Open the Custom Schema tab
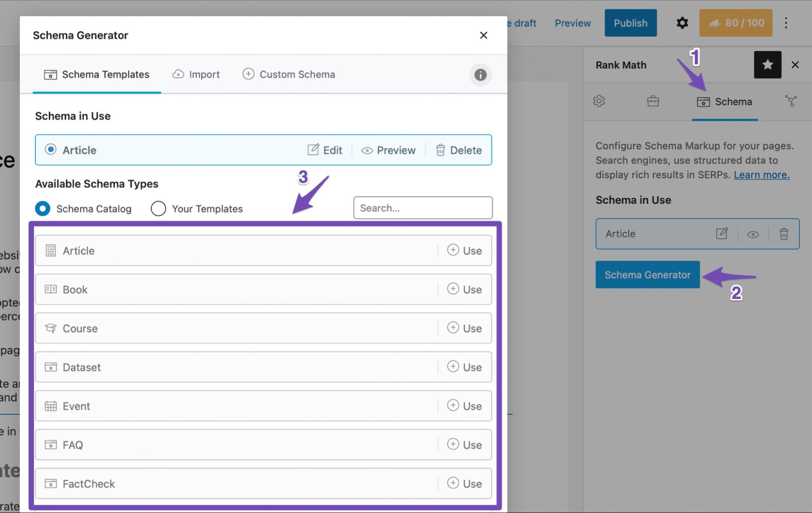 click(289, 74)
